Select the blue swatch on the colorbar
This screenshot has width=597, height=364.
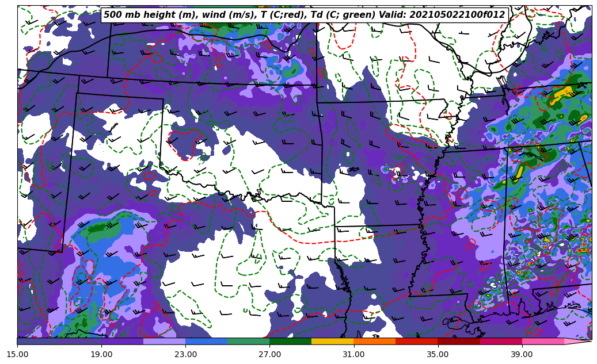point(206,341)
